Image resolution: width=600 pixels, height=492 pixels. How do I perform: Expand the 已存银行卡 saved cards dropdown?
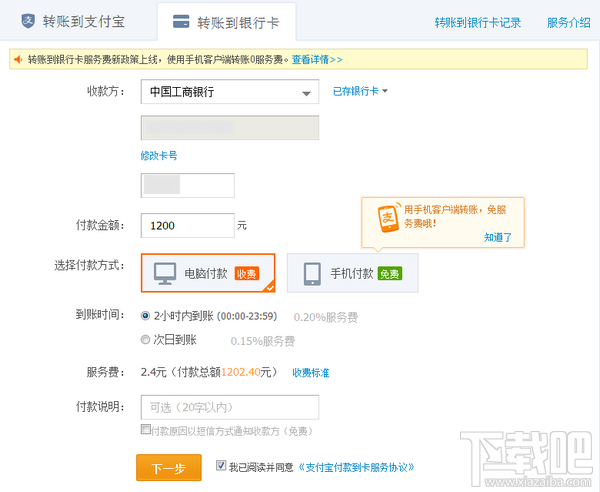point(360,91)
